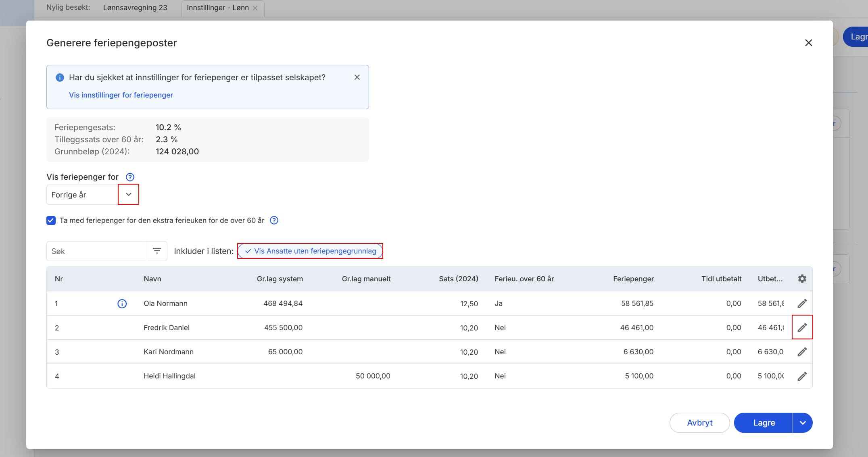The image size is (868, 457).
Task: Switch to Innstillinger - Lønn tab
Action: coord(217,8)
